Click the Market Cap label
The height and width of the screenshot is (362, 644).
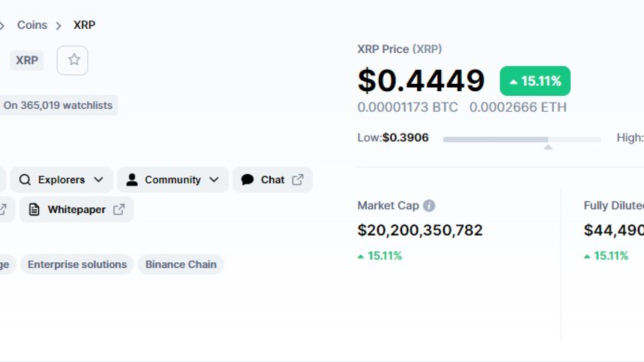388,206
